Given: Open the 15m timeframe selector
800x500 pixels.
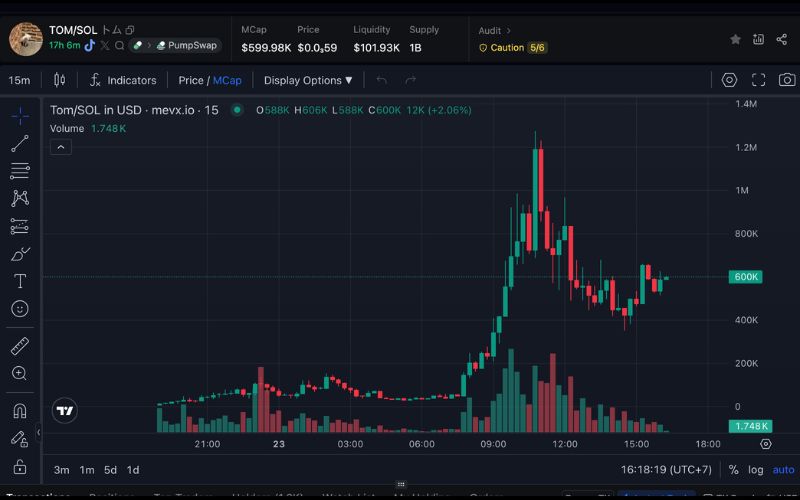Looking at the screenshot, I should click(x=19, y=80).
